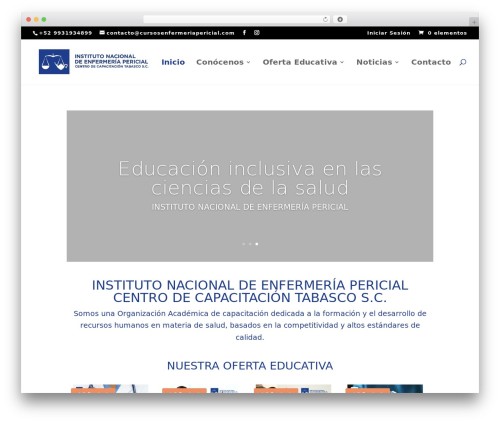Open the site search magnifier icon

point(463,62)
